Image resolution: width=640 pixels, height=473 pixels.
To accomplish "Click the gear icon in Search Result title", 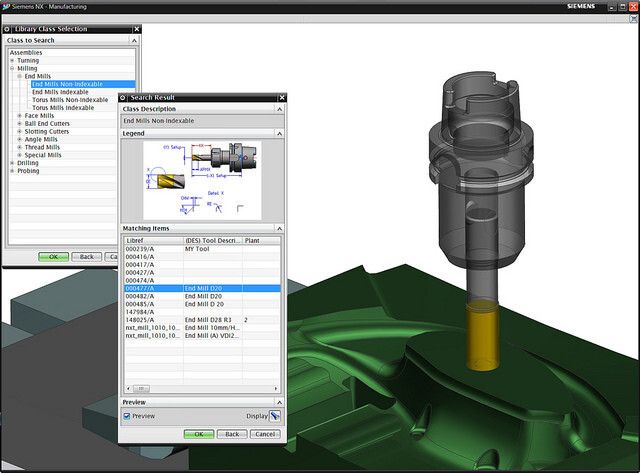I will [124, 98].
